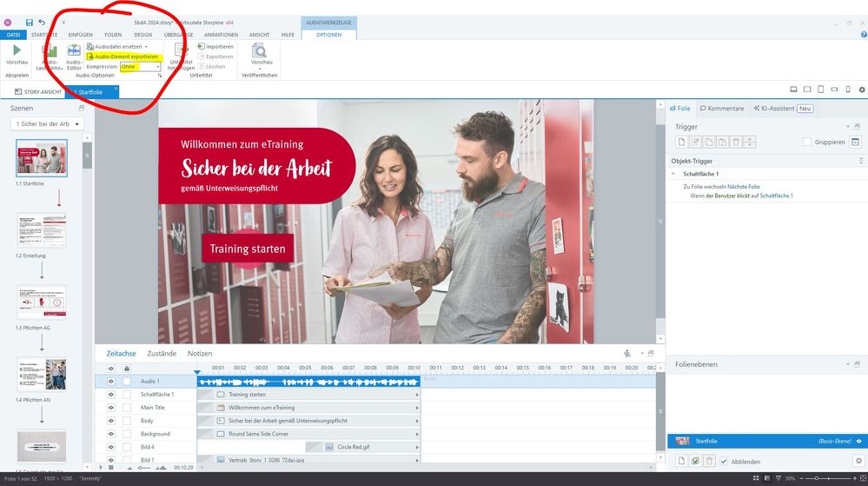Open the Folie tab in right panel
This screenshot has height=486, width=868.
(x=680, y=109)
